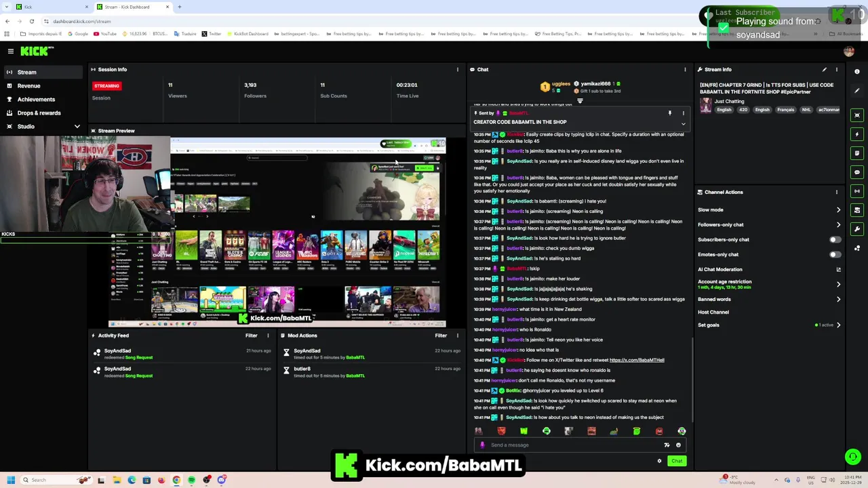The width and height of the screenshot is (868, 488).
Task: Open AI Chat Moderation external link
Action: tap(838, 269)
